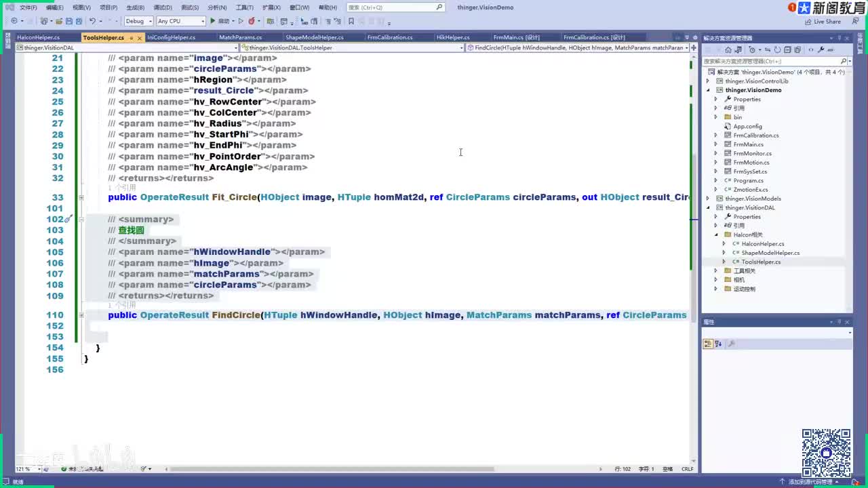Click the Live Share icon

click(808, 21)
